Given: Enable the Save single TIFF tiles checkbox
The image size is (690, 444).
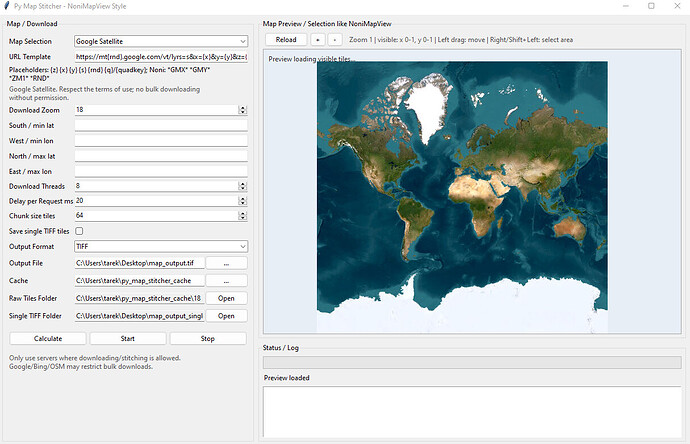Looking at the screenshot, I should point(79,231).
